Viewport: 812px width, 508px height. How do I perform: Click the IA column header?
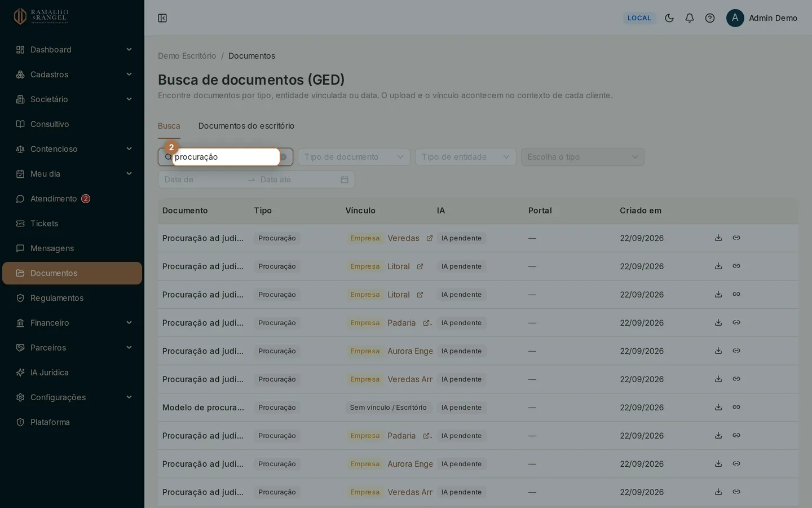click(x=441, y=211)
